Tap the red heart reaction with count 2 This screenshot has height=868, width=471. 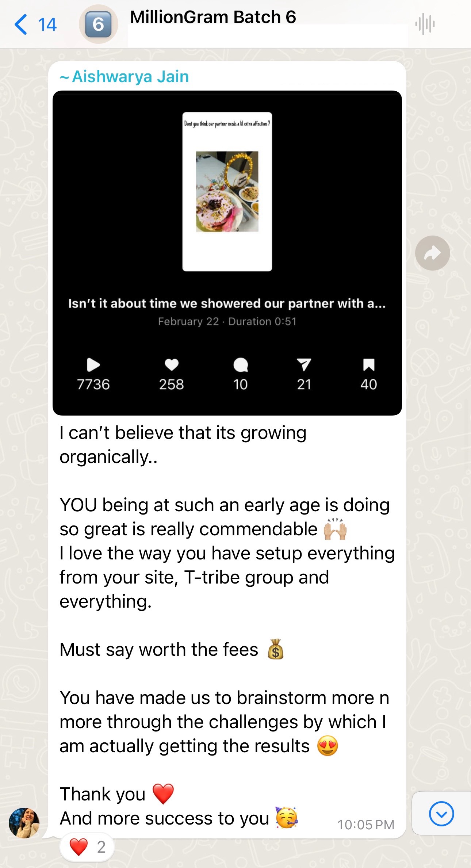(87, 847)
